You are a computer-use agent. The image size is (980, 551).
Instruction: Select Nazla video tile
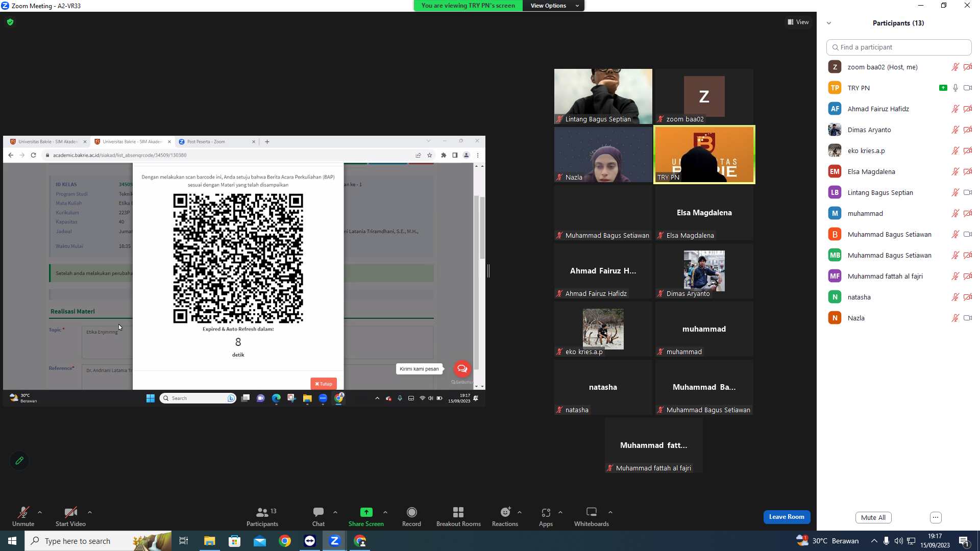click(603, 155)
